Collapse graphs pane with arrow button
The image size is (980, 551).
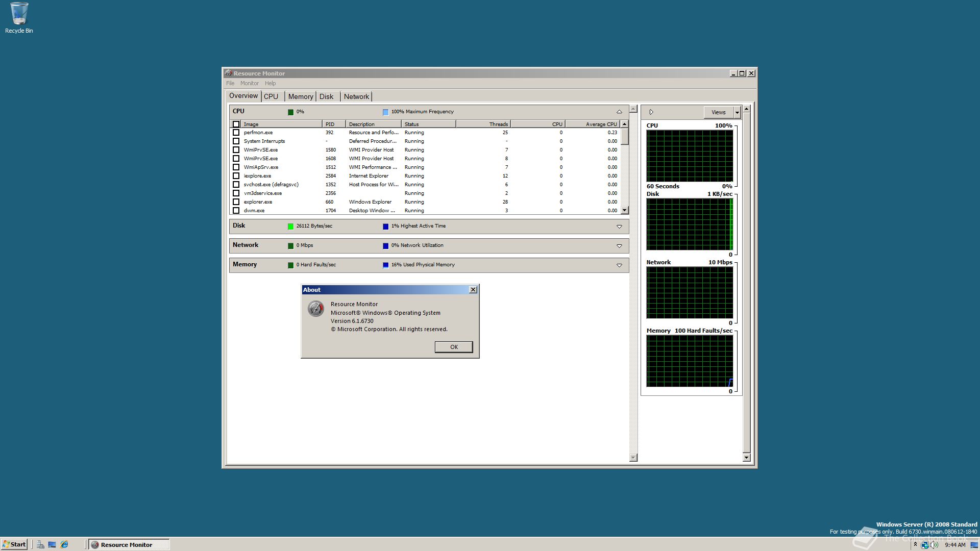click(651, 112)
